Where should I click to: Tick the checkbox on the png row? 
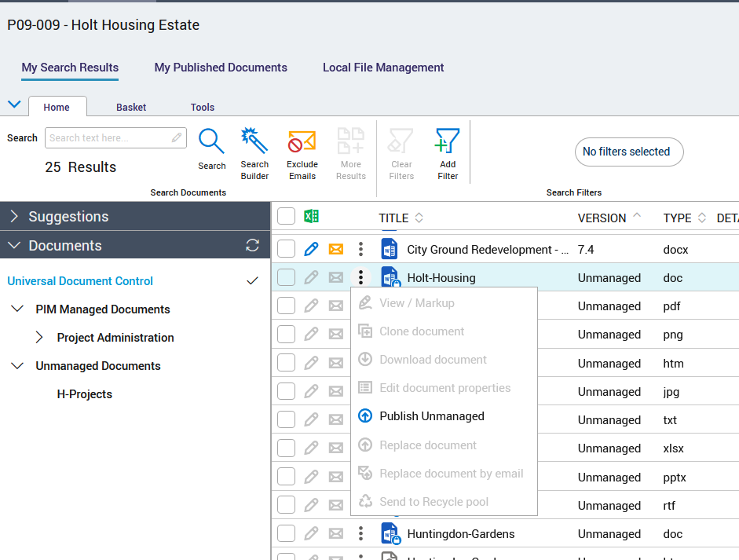click(x=286, y=334)
